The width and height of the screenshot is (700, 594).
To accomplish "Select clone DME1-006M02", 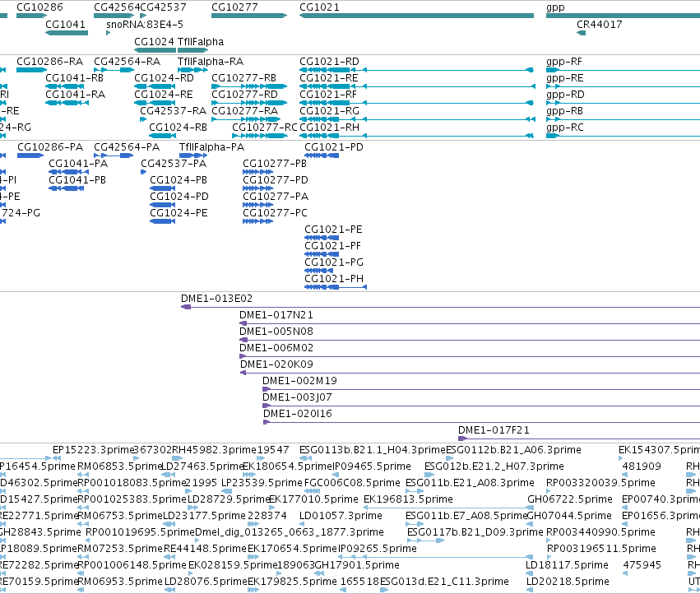I will (x=276, y=348).
